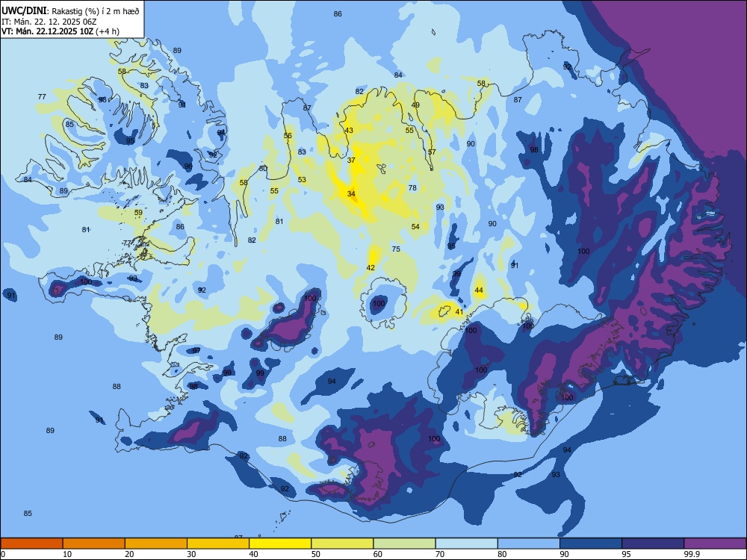This screenshot has width=747, height=560.
Task: Select the humidity value 53 on the map
Action: point(302,180)
